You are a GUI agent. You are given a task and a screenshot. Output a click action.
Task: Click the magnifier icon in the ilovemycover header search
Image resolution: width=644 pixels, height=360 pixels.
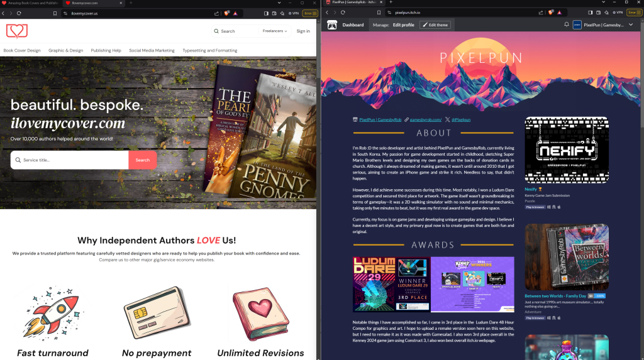(x=216, y=31)
